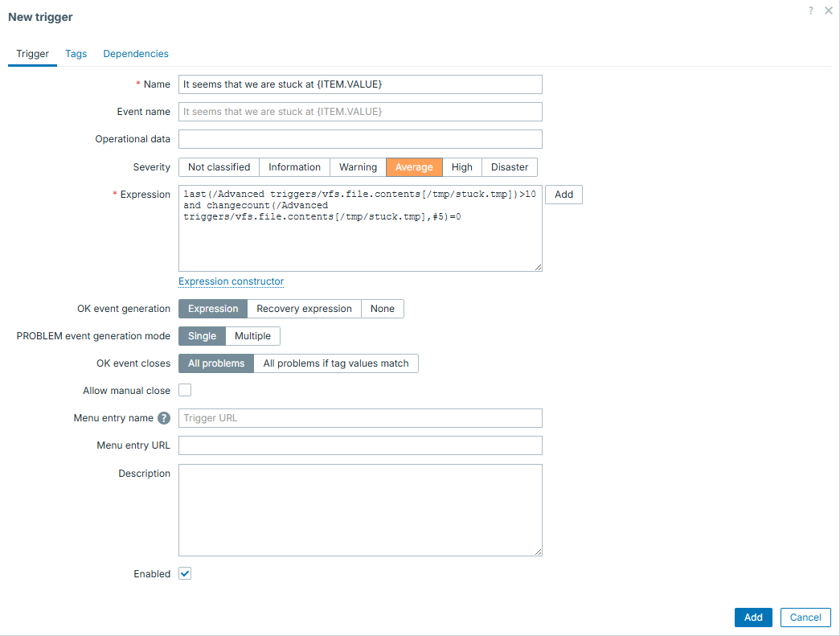
Task: Open the Expression constructor link
Action: (x=231, y=281)
